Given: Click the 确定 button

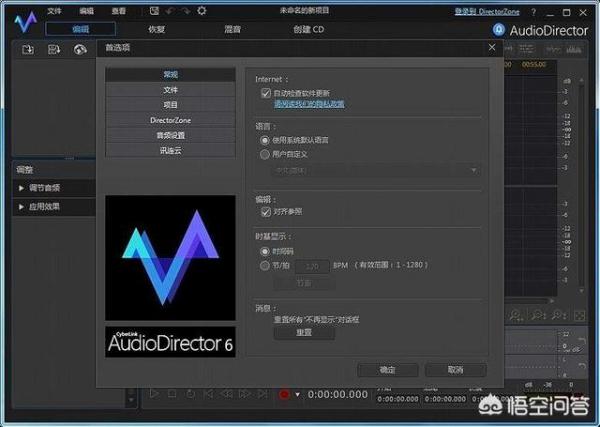Looking at the screenshot, I should coord(387,370).
